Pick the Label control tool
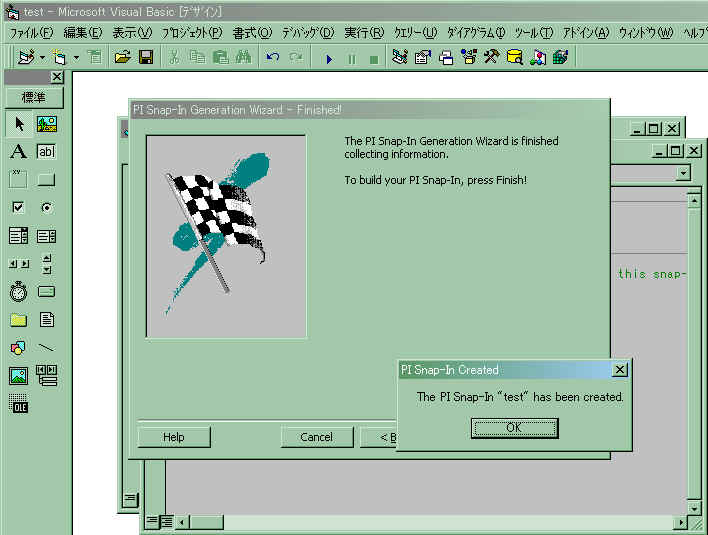Viewport: 708px width, 535px height. pyautogui.click(x=18, y=152)
